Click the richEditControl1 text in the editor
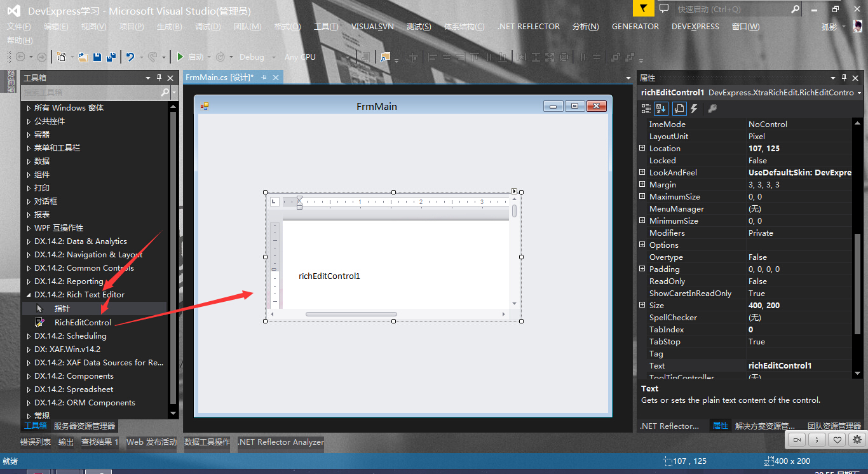Viewport: 868px width, 474px height. (329, 276)
